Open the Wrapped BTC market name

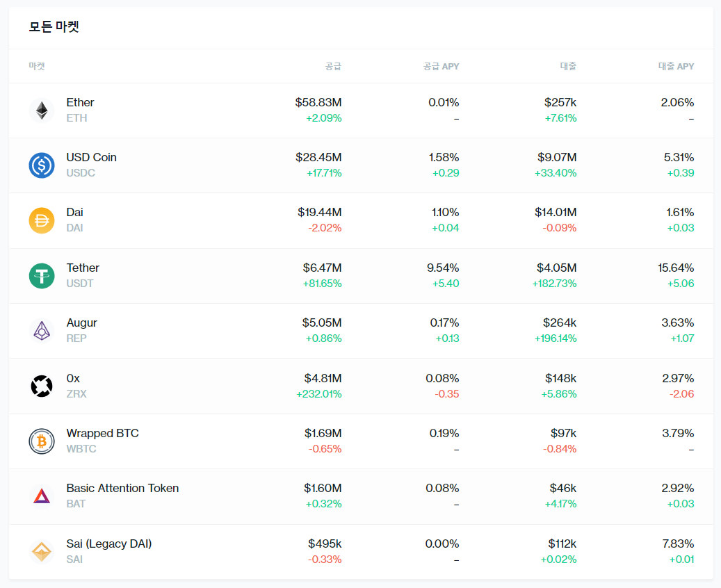click(x=102, y=434)
